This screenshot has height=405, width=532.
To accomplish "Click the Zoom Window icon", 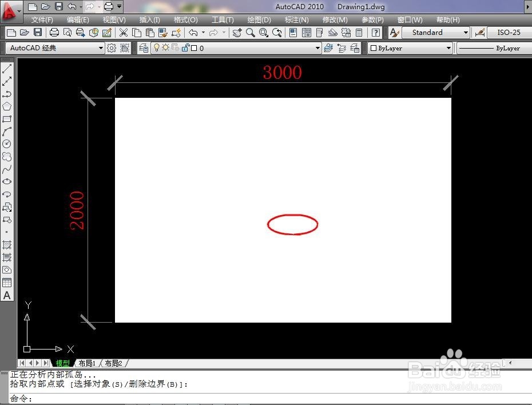I will [263, 33].
